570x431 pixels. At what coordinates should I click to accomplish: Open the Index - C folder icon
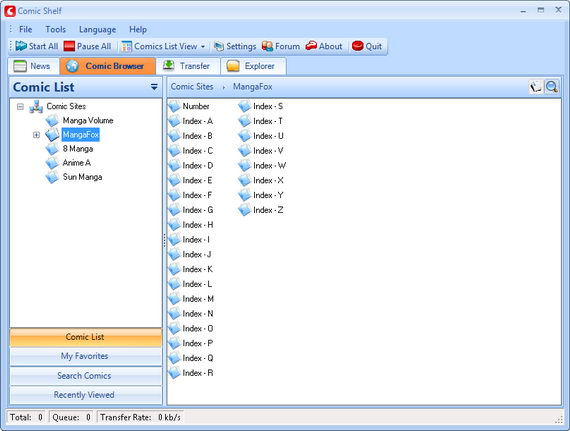pos(175,151)
